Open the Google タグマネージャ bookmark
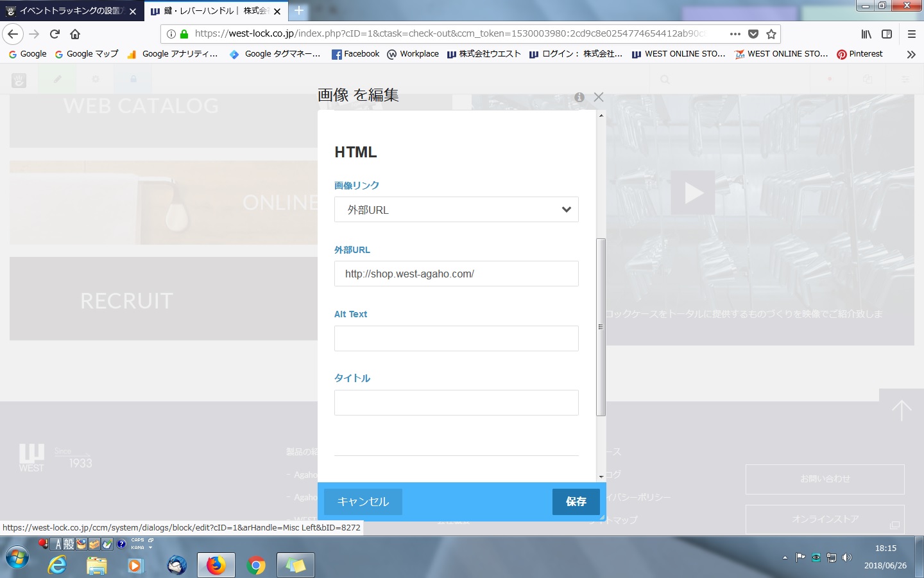The width and height of the screenshot is (924, 578). tap(275, 54)
